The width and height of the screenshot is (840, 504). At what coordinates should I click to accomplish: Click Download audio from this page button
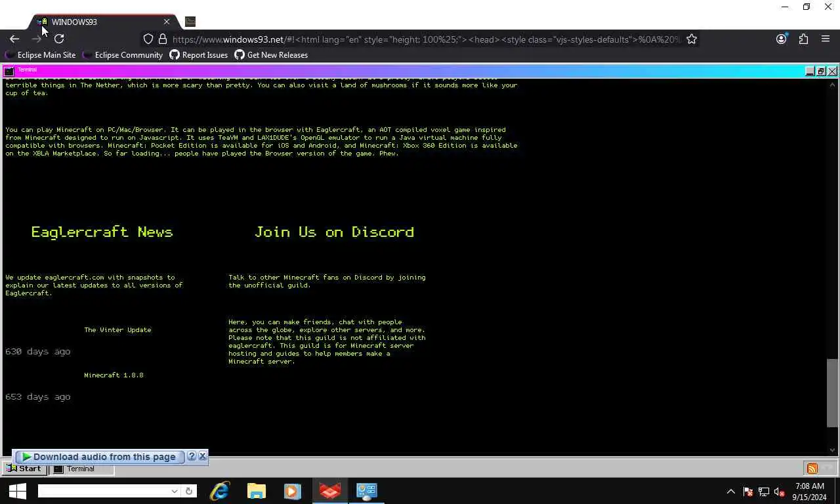pos(99,457)
